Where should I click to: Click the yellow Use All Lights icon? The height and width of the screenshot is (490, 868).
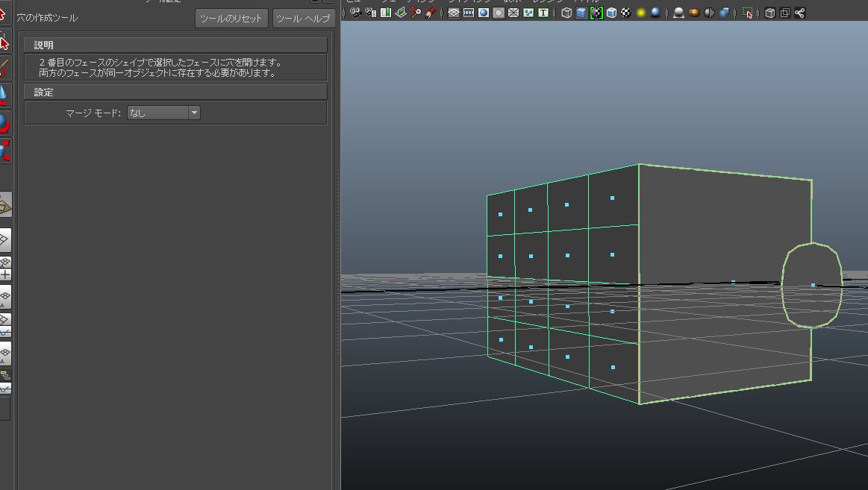640,13
